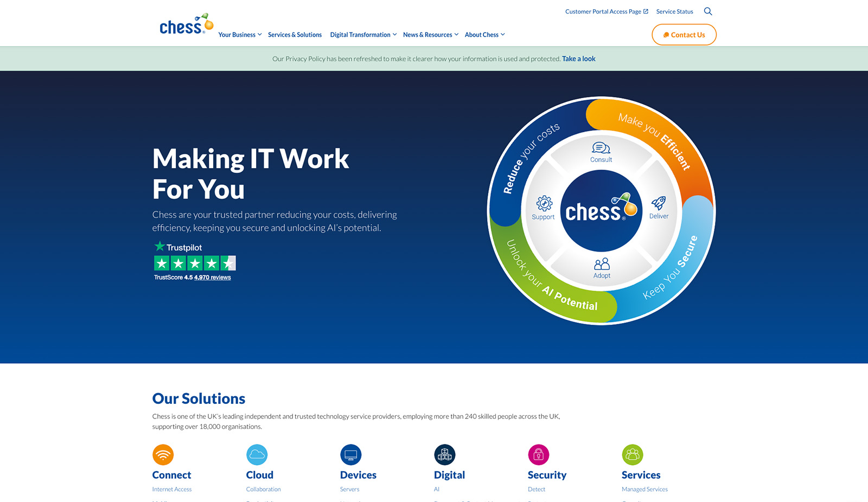This screenshot has width=868, height=502.
Task: Open the Connect wifi icon
Action: tap(163, 455)
